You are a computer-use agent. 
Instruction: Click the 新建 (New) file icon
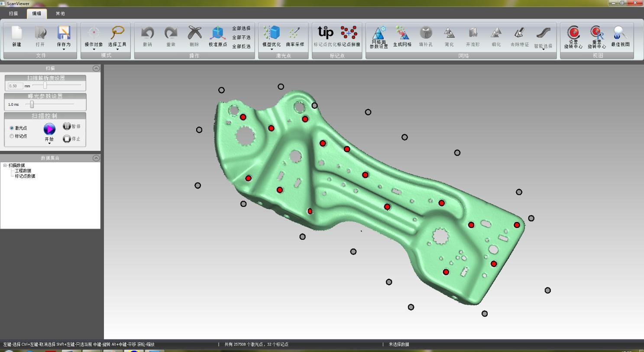(x=16, y=33)
